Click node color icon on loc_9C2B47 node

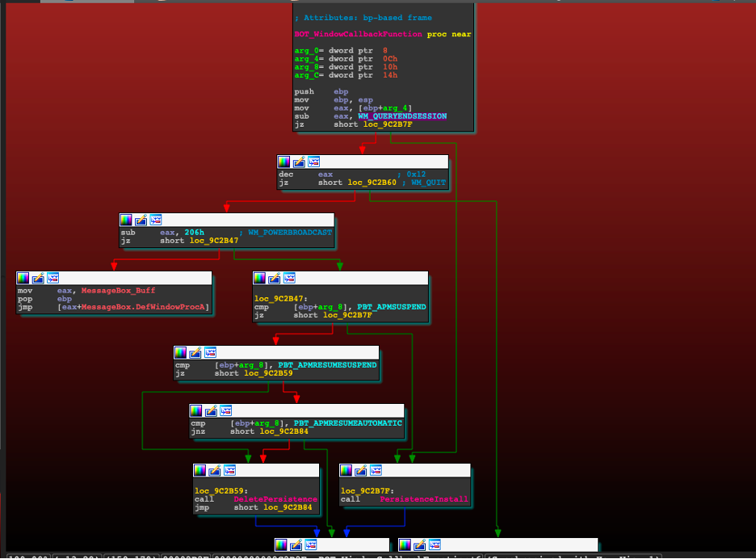point(259,279)
